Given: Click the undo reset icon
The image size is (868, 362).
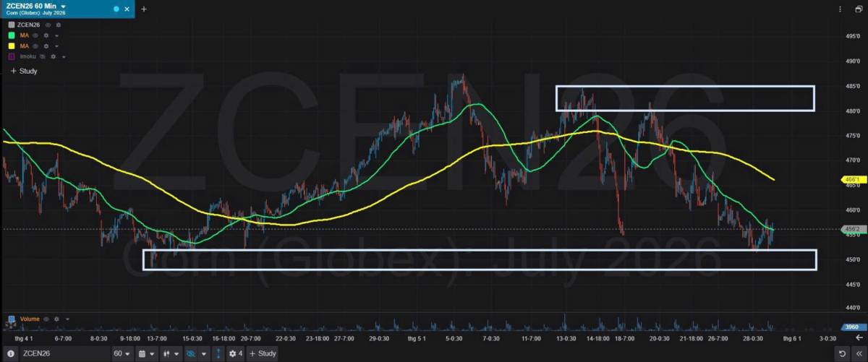Looking at the screenshot, I should pyautogui.click(x=843, y=353).
